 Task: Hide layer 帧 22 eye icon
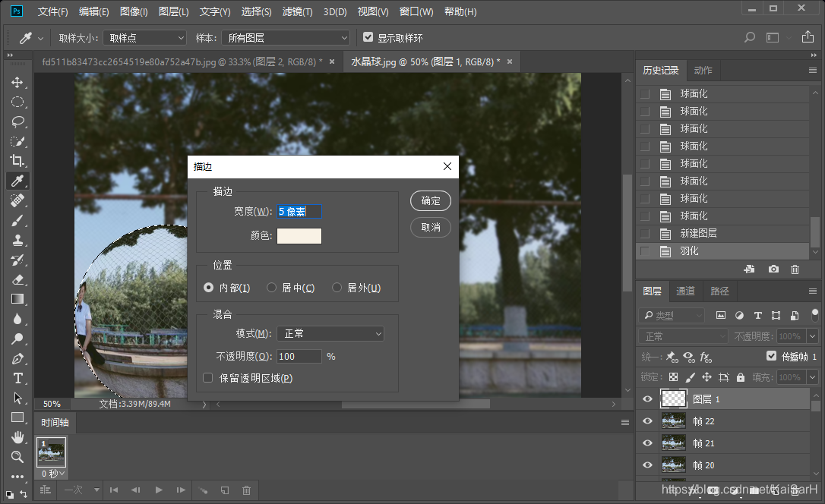click(x=647, y=421)
